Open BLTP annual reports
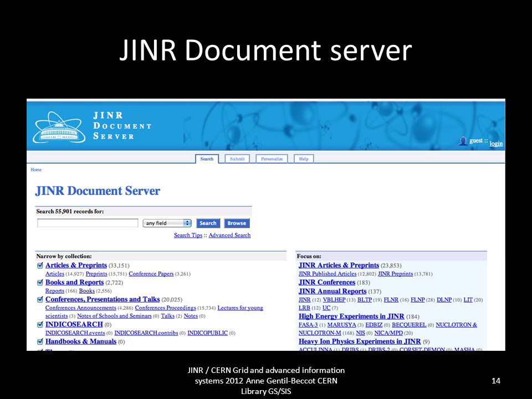The image size is (532, 399). [365, 300]
